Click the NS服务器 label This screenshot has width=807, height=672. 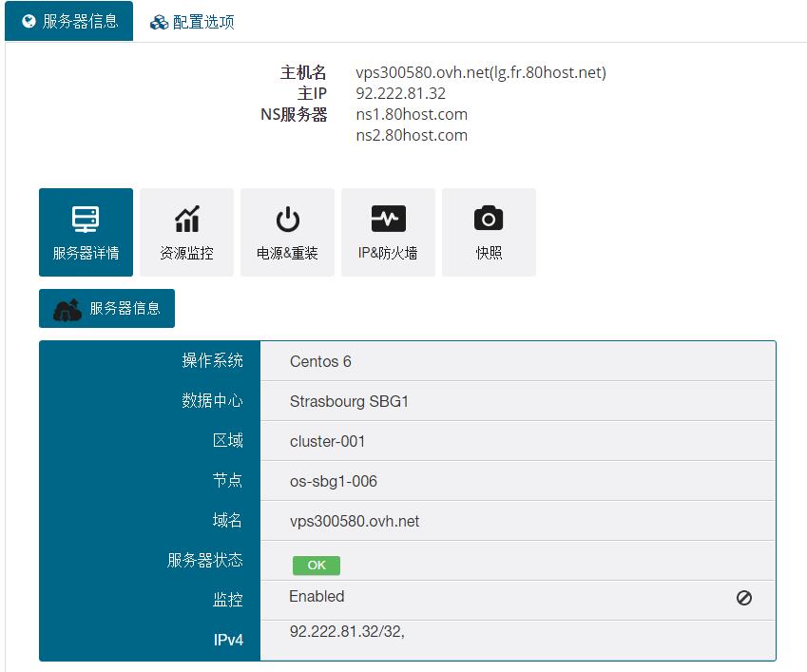point(294,114)
